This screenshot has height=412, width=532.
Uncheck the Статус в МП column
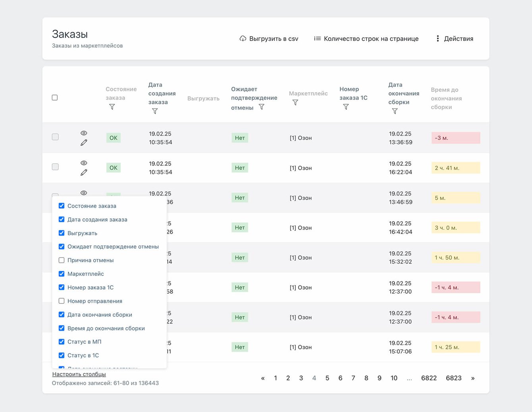[62, 342]
